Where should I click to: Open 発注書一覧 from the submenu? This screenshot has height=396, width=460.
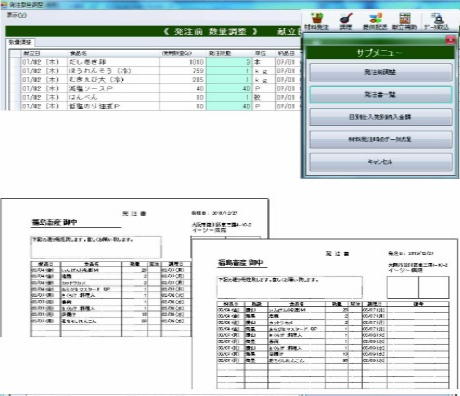pos(380,95)
